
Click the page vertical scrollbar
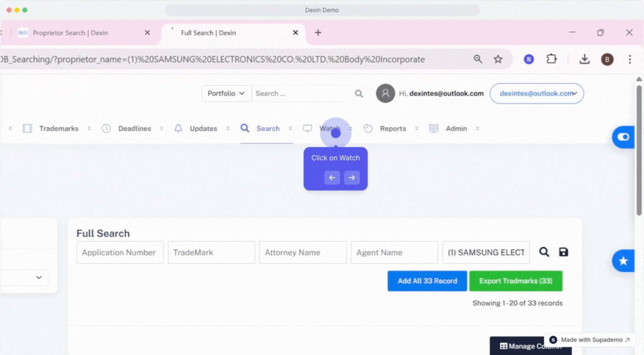[639, 150]
